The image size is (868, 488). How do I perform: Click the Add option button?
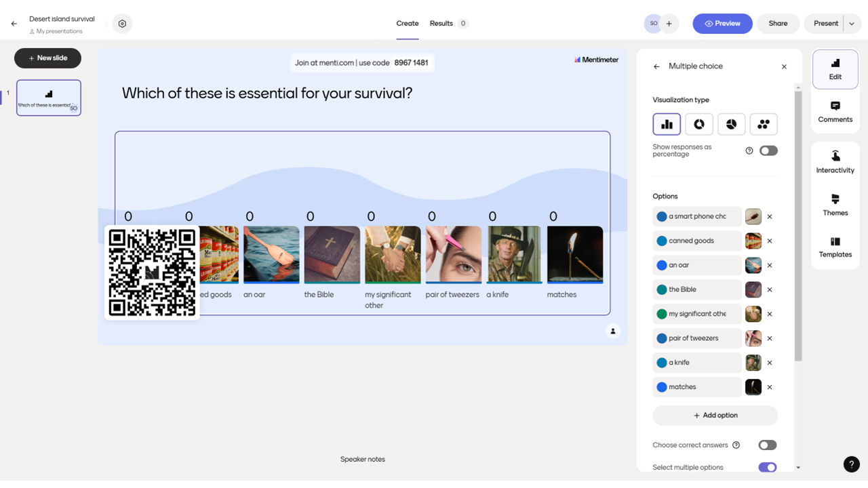point(715,415)
